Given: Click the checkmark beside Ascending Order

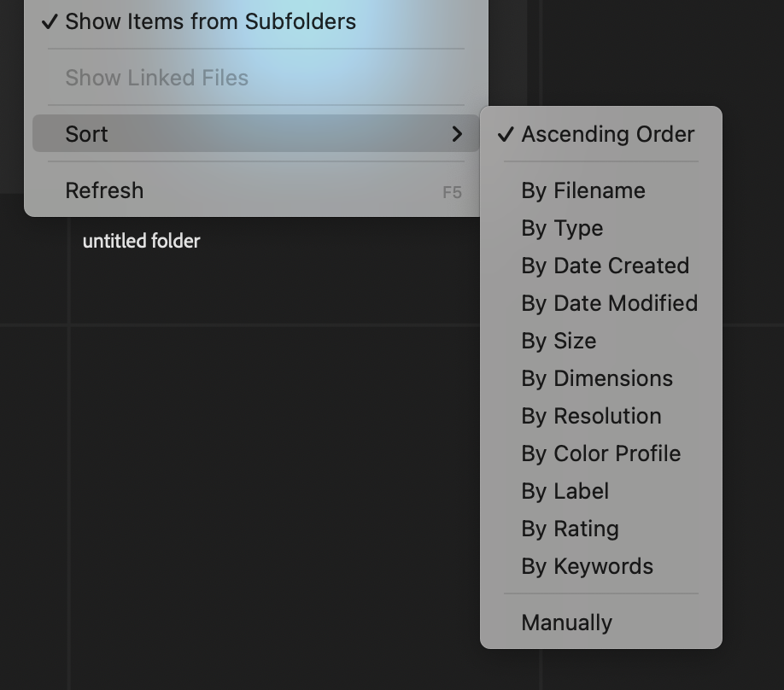Looking at the screenshot, I should [x=506, y=133].
